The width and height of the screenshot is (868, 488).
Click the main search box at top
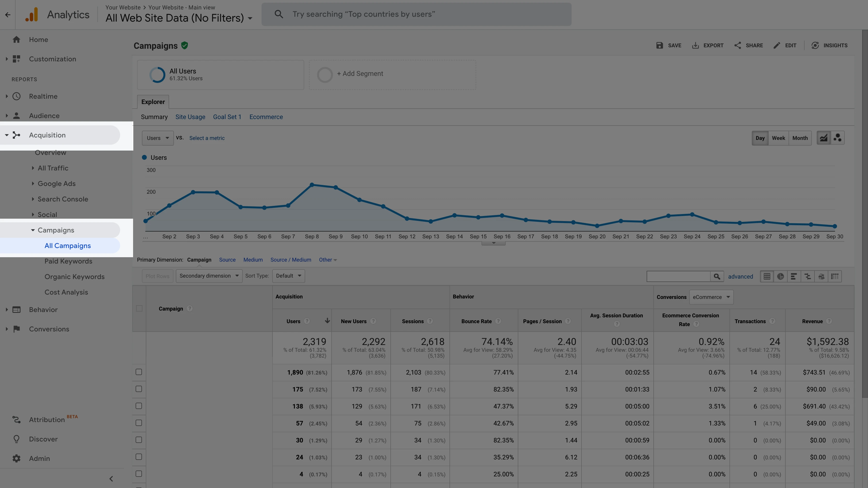click(416, 14)
